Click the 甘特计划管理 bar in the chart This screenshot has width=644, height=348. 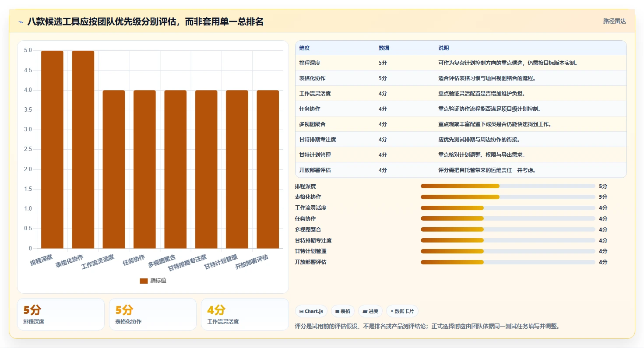237,169
